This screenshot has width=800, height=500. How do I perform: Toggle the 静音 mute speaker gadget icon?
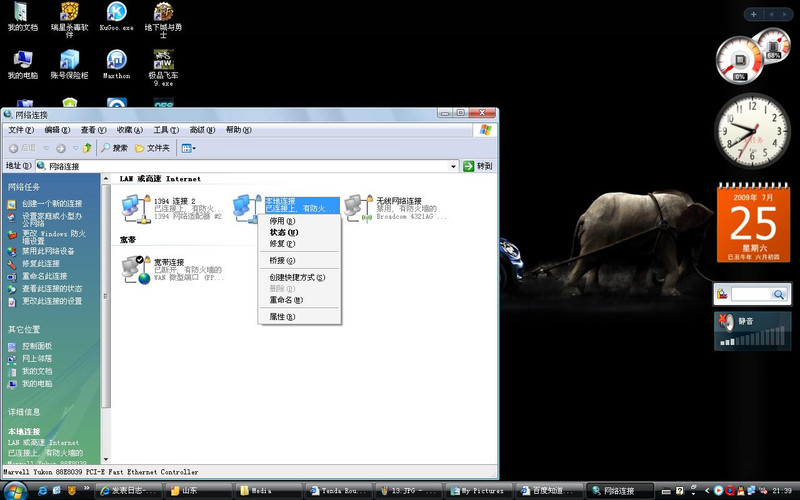point(726,323)
